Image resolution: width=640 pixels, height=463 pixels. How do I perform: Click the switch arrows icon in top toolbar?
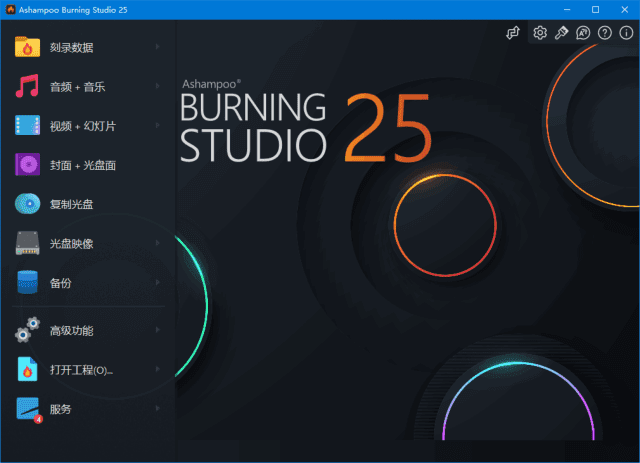point(514,33)
